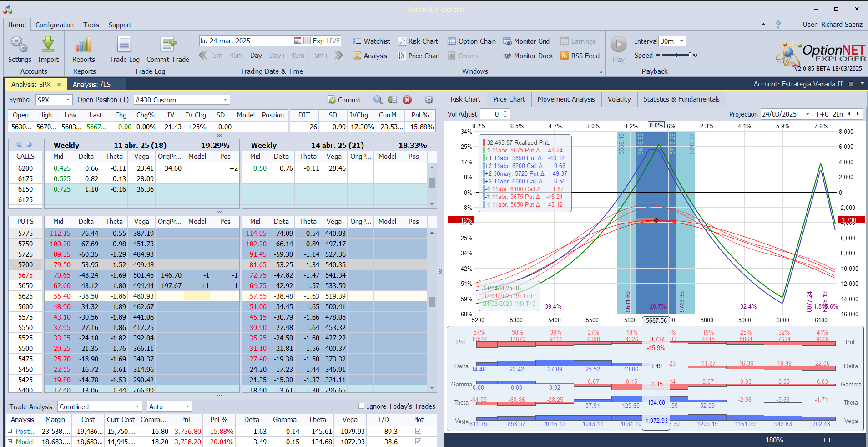This screenshot has height=447, width=868.
Task: Jump forward with the double right arrow
Action: point(338,55)
